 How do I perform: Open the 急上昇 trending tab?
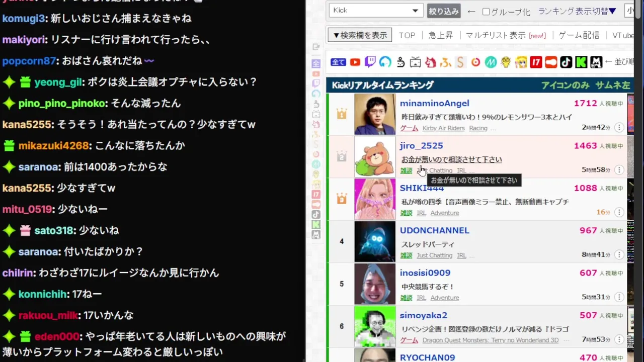pos(441,35)
